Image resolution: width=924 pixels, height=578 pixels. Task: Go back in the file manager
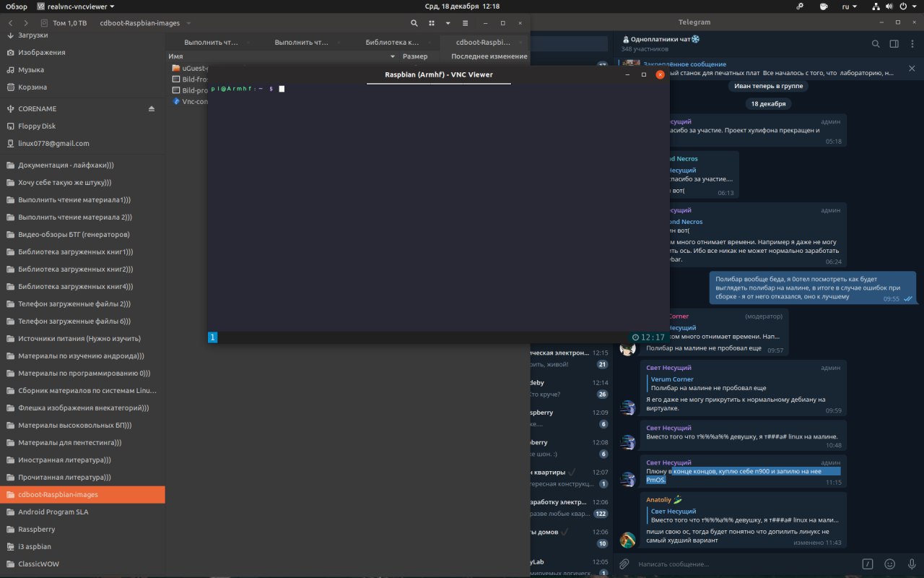[10, 23]
